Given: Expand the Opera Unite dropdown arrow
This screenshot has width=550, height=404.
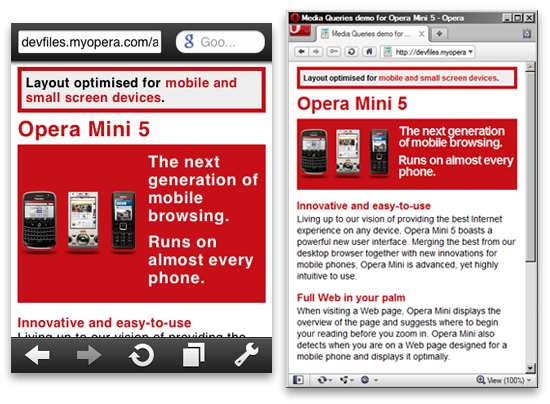Looking at the screenshot, I should 352,380.
